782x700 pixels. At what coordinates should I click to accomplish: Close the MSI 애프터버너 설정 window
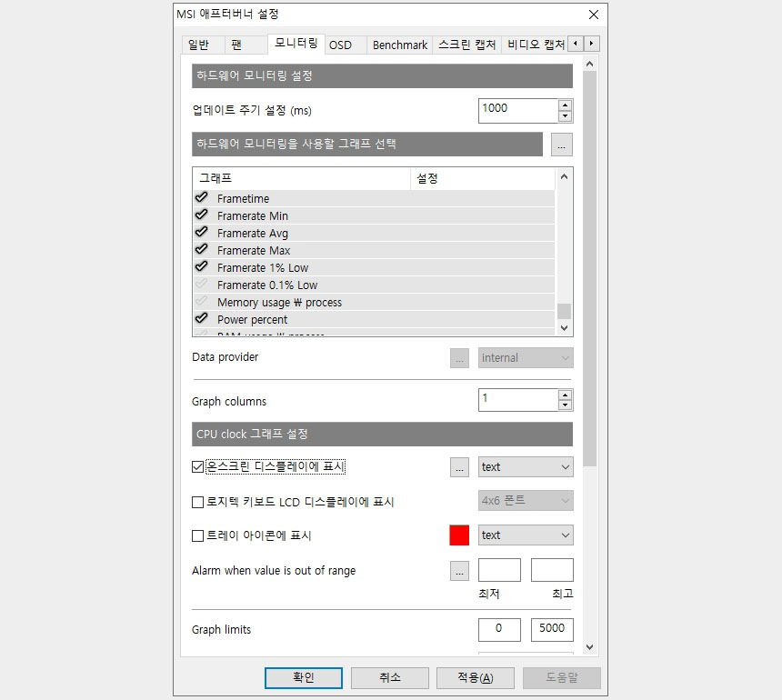pyautogui.click(x=594, y=15)
